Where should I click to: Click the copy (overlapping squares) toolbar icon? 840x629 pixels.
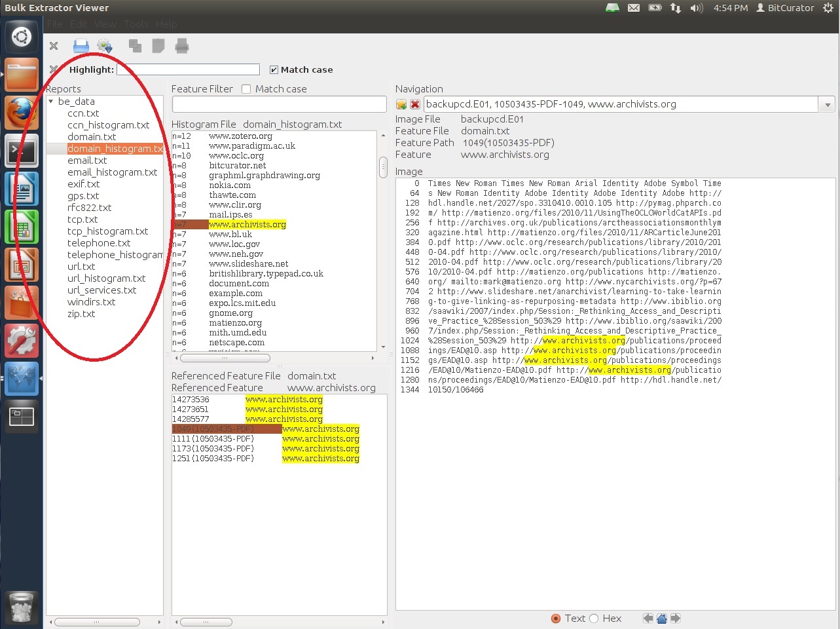point(135,46)
